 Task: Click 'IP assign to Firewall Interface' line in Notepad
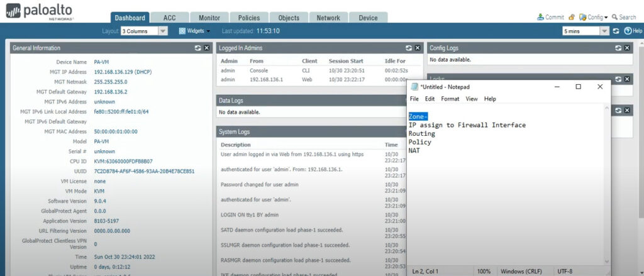pyautogui.click(x=467, y=125)
